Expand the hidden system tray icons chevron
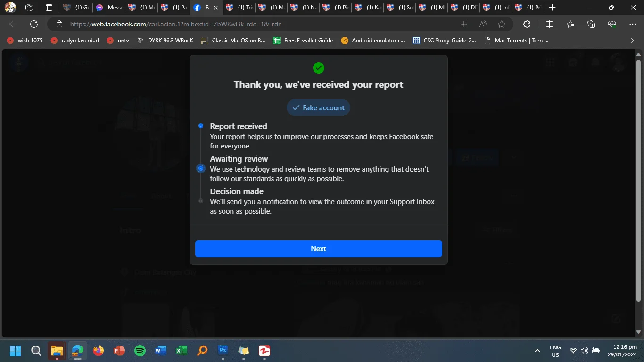 tap(537, 351)
